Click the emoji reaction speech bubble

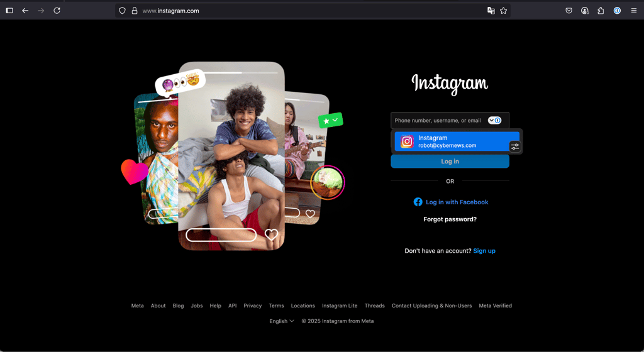coord(180,82)
